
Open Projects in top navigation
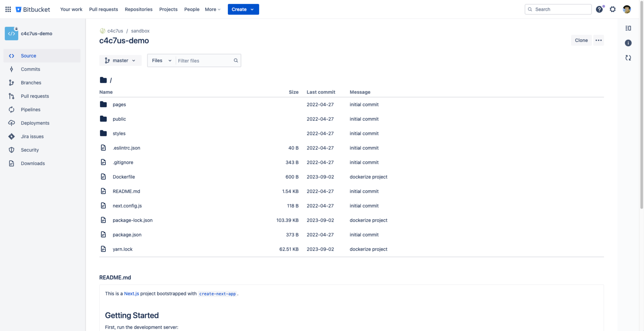tap(168, 9)
